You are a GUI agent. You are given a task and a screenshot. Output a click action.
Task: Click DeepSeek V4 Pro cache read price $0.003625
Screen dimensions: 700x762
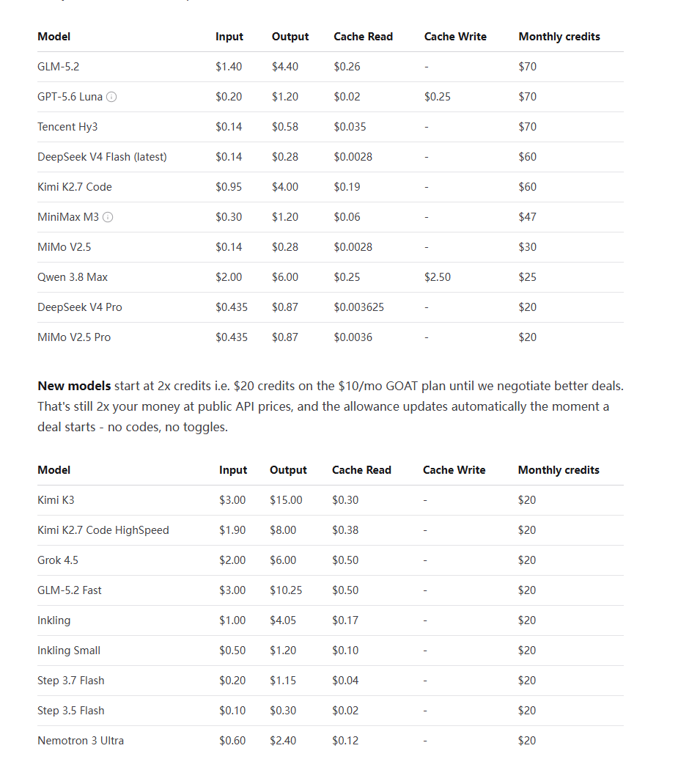click(x=358, y=307)
